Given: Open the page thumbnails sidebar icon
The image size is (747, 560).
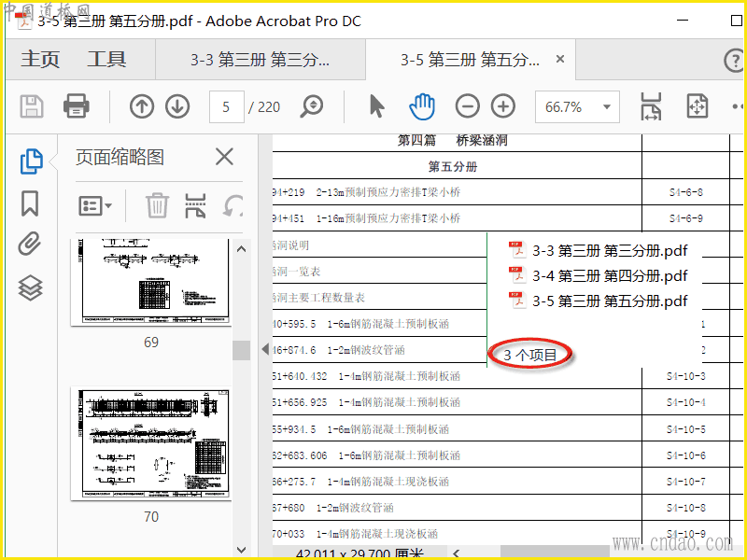Looking at the screenshot, I should (x=32, y=161).
